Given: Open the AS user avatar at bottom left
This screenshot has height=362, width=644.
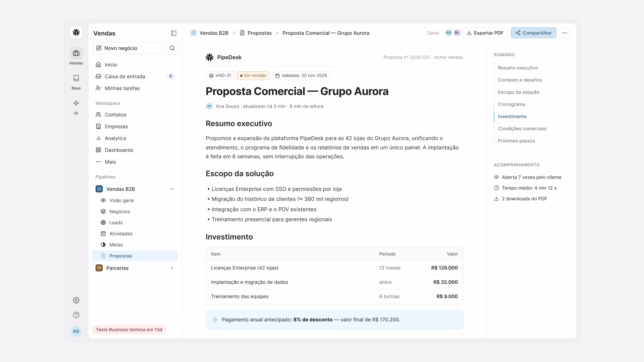Looking at the screenshot, I should pos(76,331).
